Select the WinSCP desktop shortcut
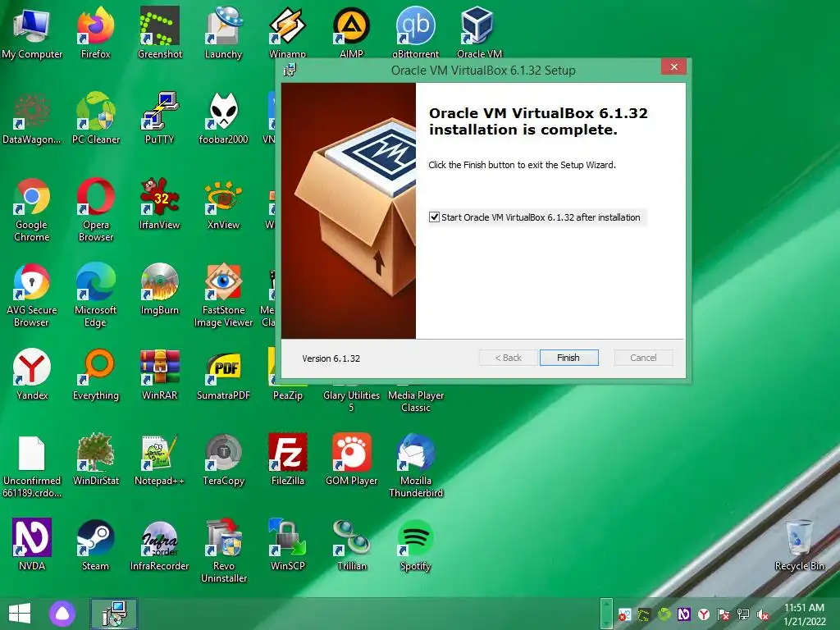 [288, 545]
